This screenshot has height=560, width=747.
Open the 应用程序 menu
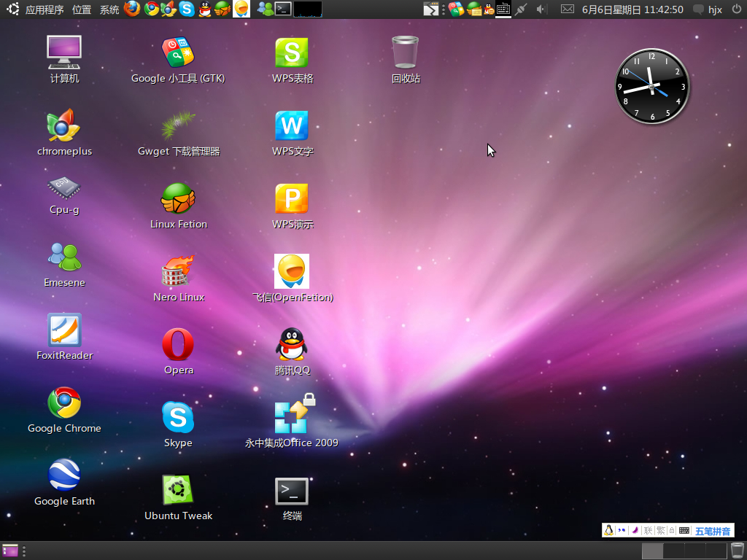coord(44,9)
